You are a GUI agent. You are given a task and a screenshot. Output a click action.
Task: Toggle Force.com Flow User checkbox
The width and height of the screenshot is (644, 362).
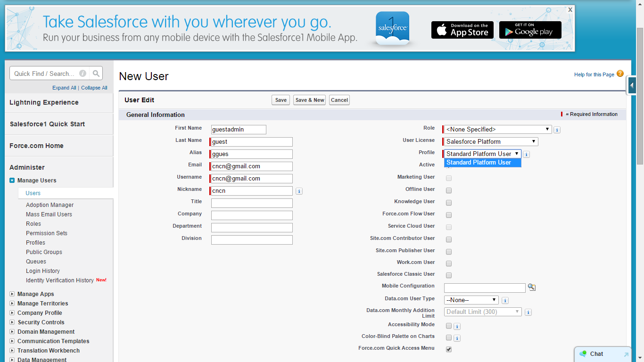click(x=449, y=215)
